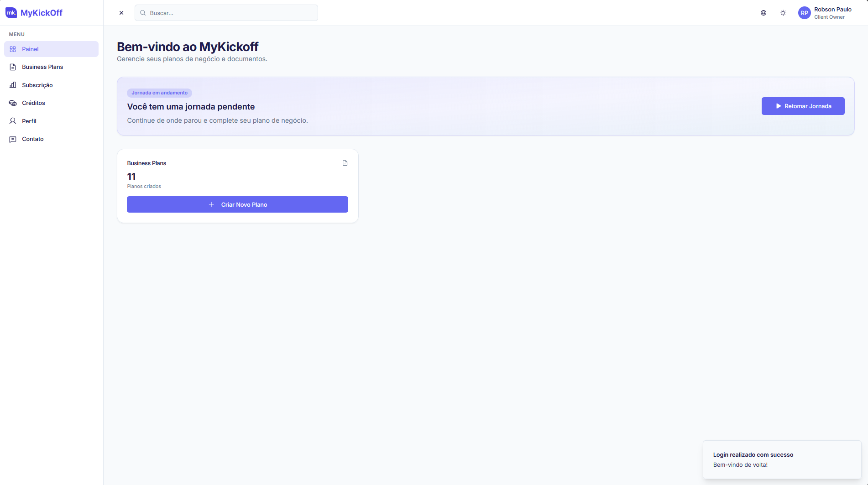Open profile menu via RP avatar
868x485 pixels.
point(805,13)
